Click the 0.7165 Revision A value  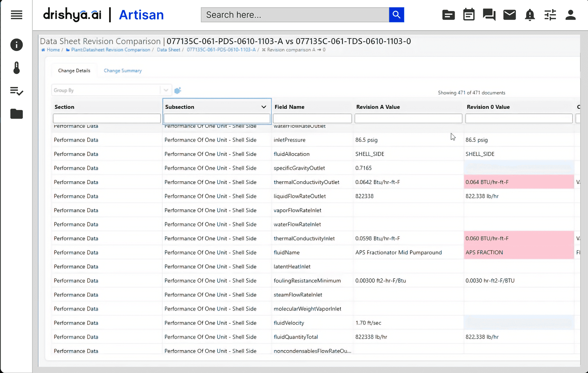point(363,168)
